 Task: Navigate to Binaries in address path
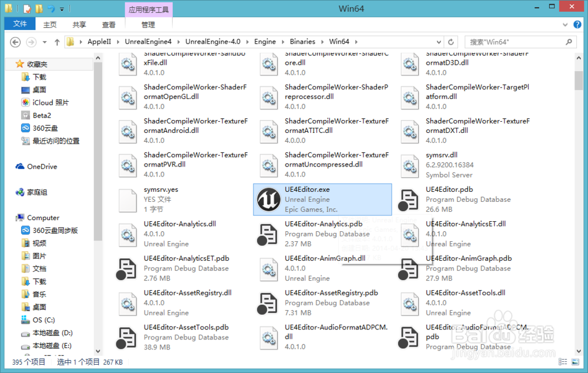(302, 42)
